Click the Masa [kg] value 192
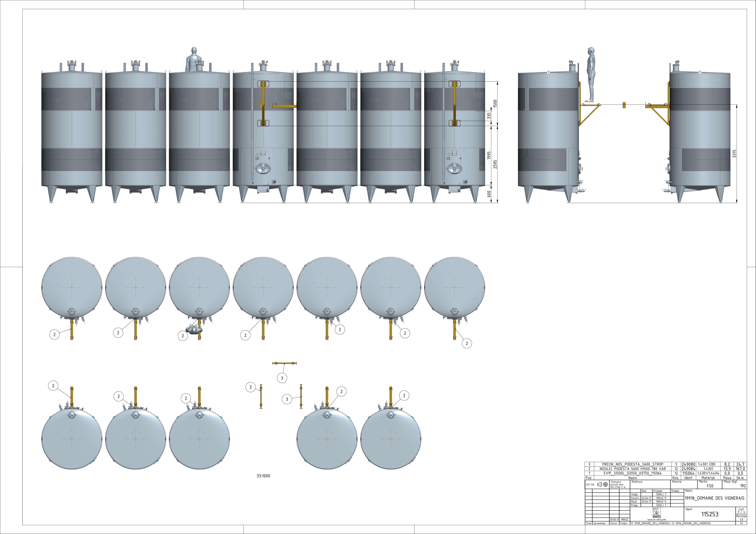 point(743,486)
